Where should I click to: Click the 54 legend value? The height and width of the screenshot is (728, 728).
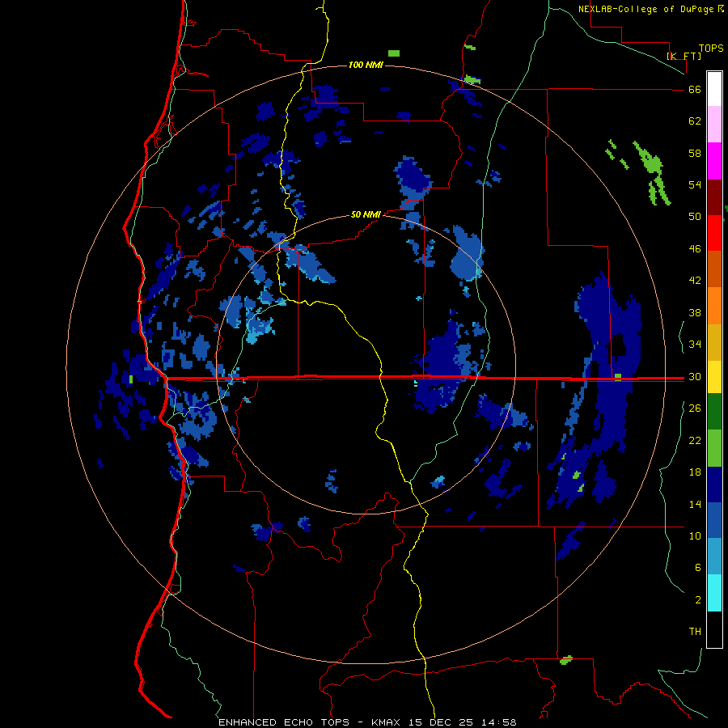(695, 184)
